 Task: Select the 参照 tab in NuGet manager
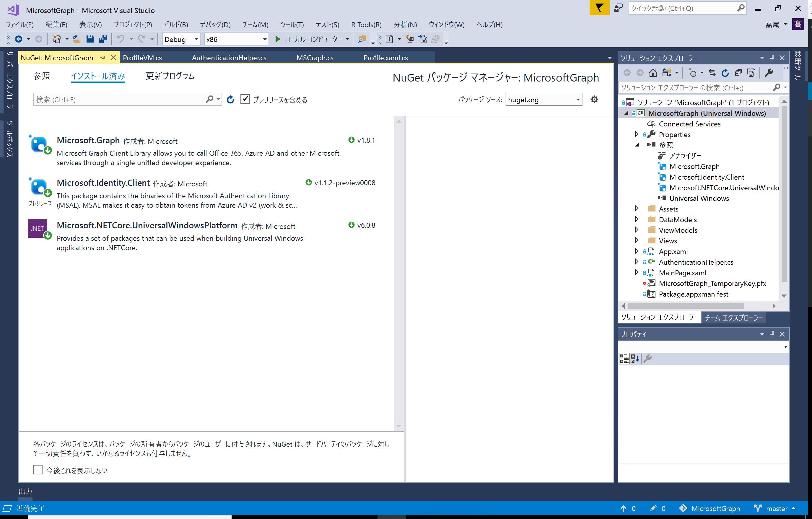pyautogui.click(x=41, y=76)
